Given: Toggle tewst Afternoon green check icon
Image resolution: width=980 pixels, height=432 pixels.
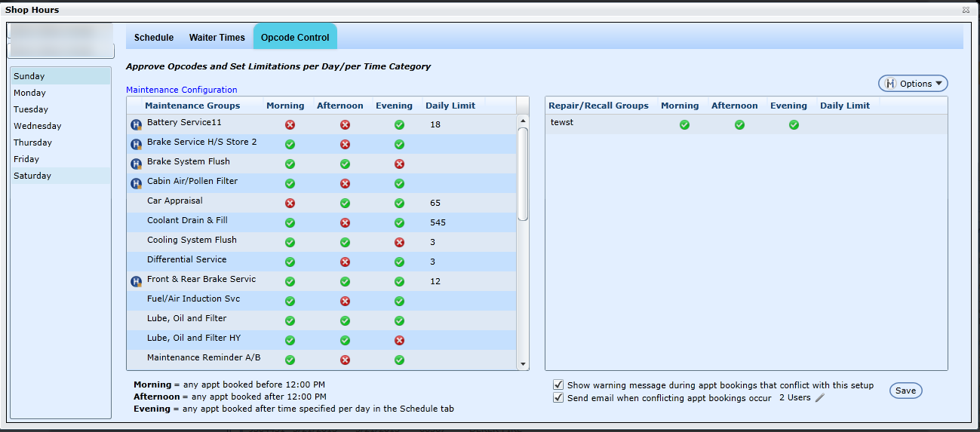Looking at the screenshot, I should coord(739,125).
